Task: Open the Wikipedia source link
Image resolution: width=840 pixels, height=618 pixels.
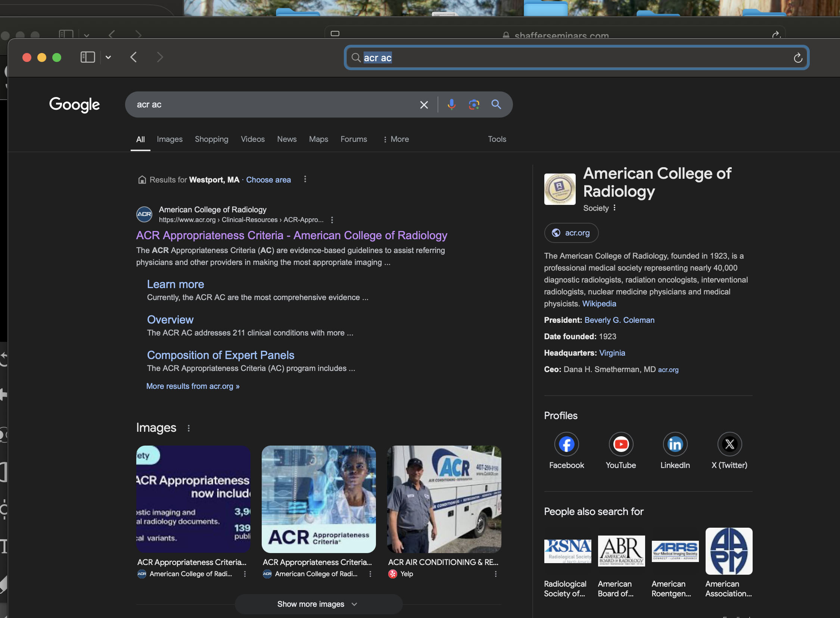Action: click(x=599, y=303)
